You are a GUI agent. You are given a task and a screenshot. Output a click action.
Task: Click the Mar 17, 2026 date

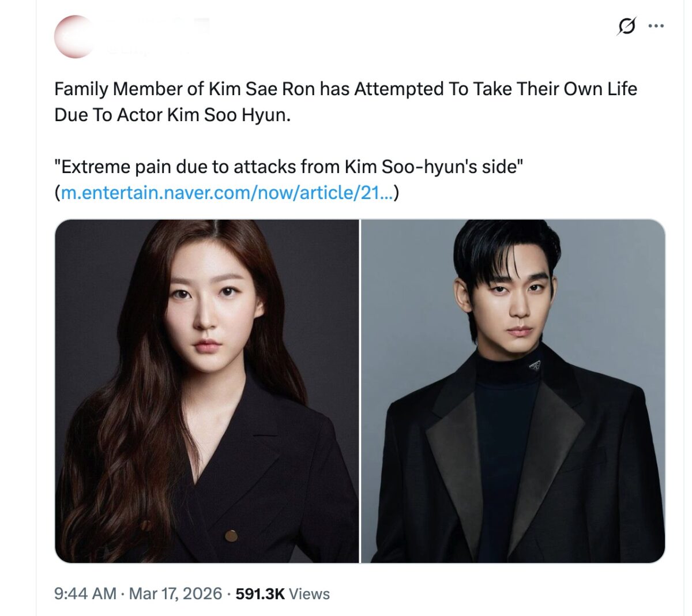pyautogui.click(x=175, y=594)
